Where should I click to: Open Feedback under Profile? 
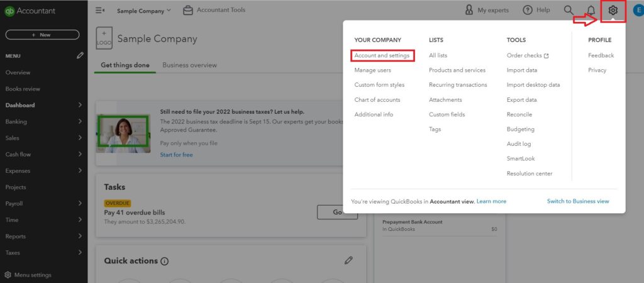coord(601,55)
